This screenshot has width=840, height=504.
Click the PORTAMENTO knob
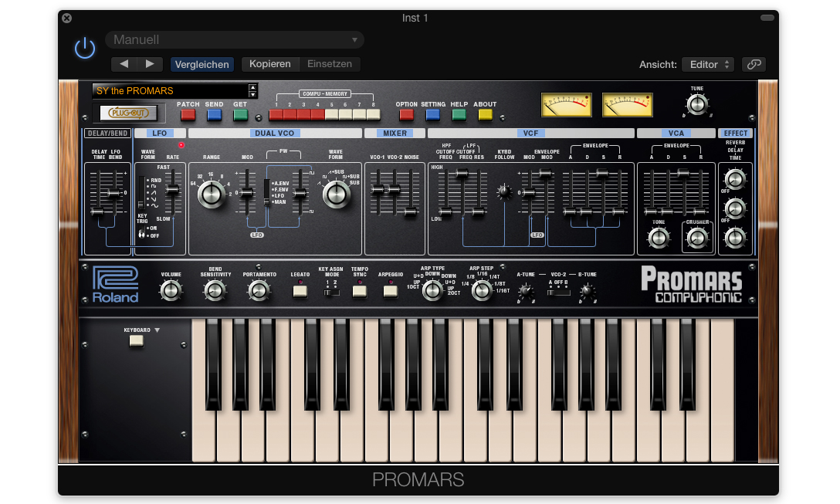click(259, 290)
